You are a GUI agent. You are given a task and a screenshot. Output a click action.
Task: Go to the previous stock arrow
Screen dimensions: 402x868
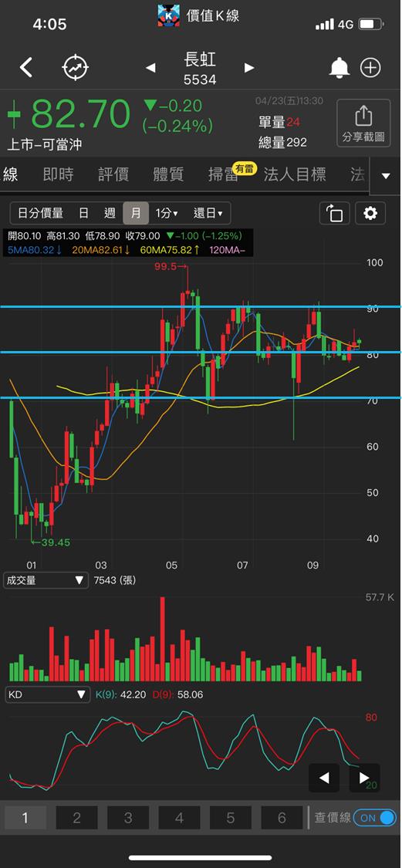150,68
